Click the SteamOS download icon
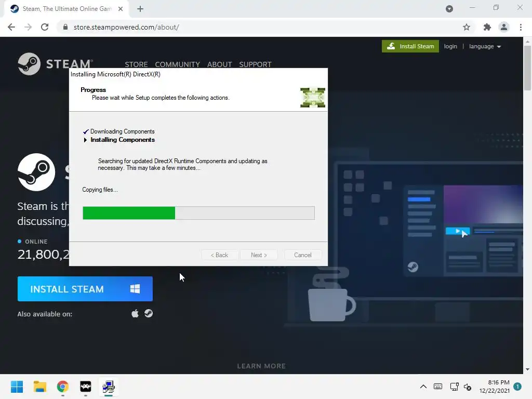 click(x=149, y=313)
